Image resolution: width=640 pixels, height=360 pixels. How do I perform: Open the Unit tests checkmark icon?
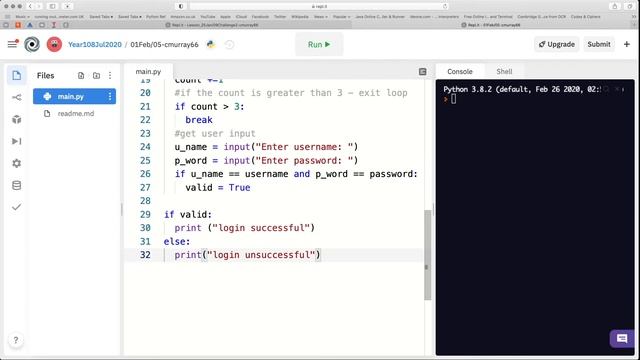click(x=16, y=207)
